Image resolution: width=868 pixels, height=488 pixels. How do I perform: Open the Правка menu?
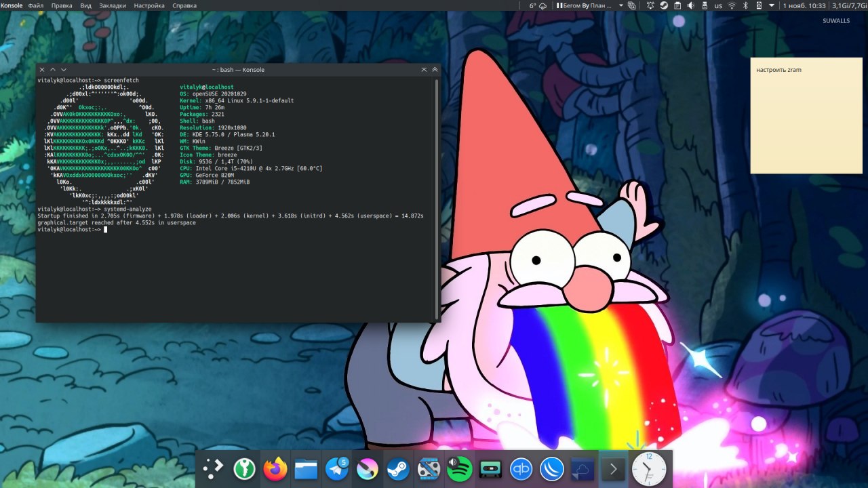(62, 5)
